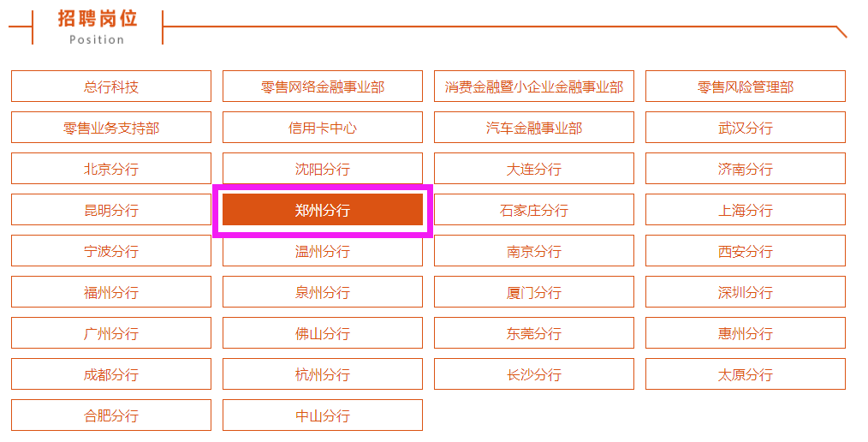The width and height of the screenshot is (868, 442).
Task: Choose 零售风险管理部 category
Action: coord(746,87)
